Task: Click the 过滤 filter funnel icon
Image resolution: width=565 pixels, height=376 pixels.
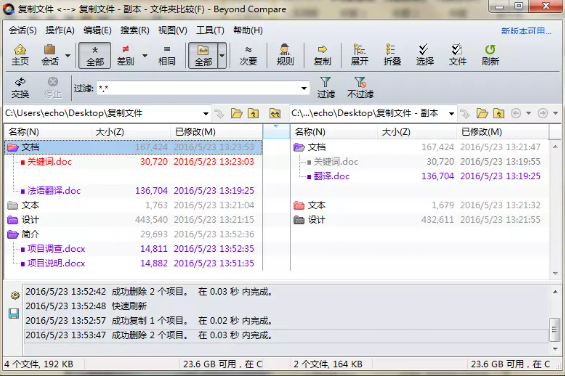Action: [326, 88]
